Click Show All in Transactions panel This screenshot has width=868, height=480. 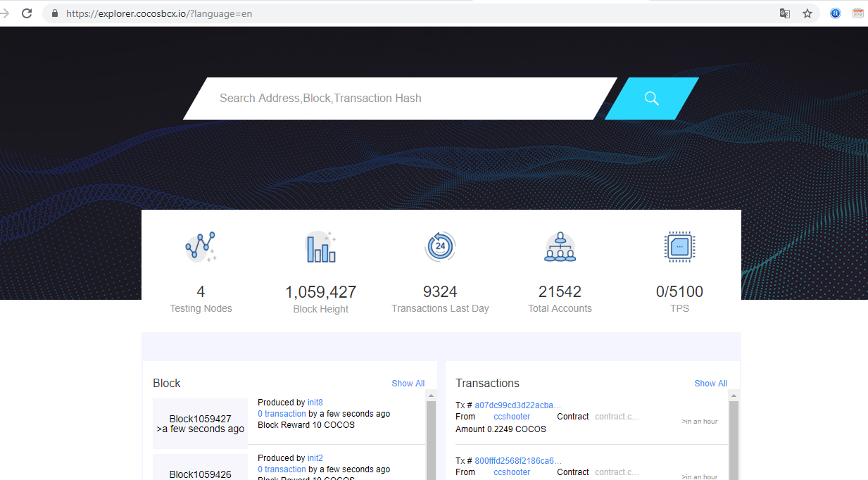(710, 384)
